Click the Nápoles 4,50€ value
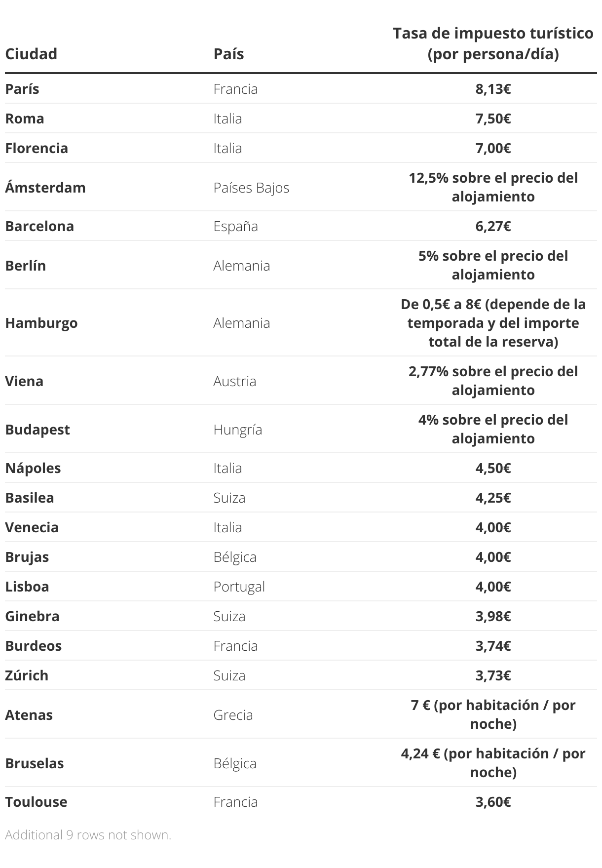Image resolution: width=602 pixels, height=868 pixels. tap(493, 468)
